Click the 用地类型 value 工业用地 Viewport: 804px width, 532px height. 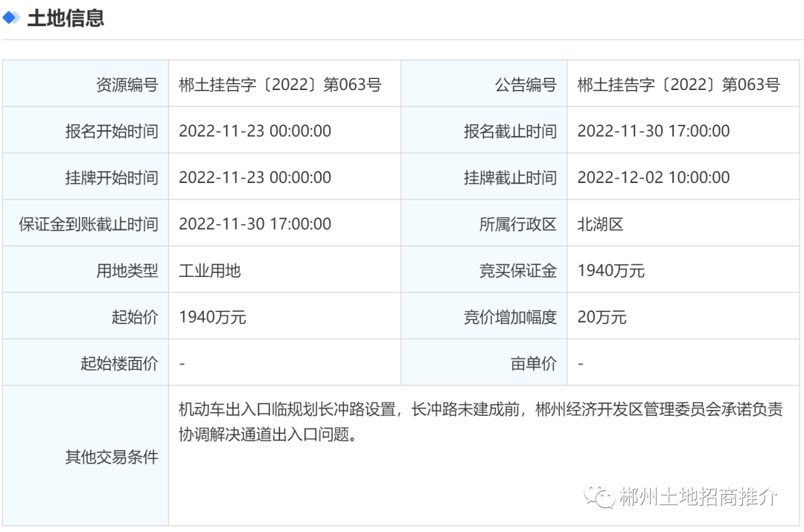tap(208, 269)
